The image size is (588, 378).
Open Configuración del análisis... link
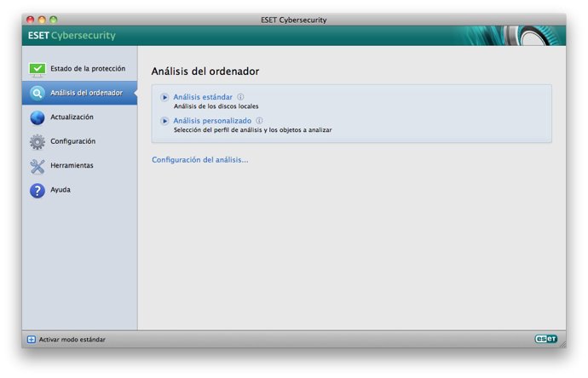point(200,160)
